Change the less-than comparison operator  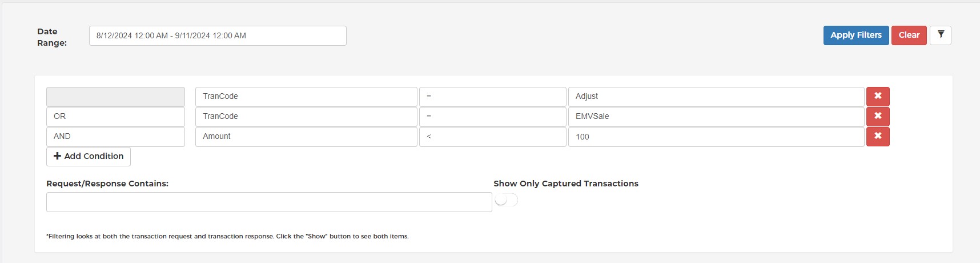tap(493, 137)
